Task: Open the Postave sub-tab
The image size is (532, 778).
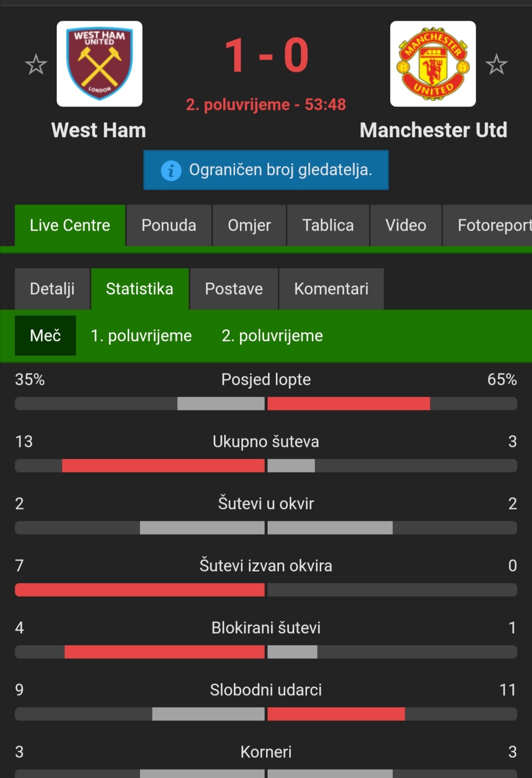Action: pyautogui.click(x=234, y=289)
